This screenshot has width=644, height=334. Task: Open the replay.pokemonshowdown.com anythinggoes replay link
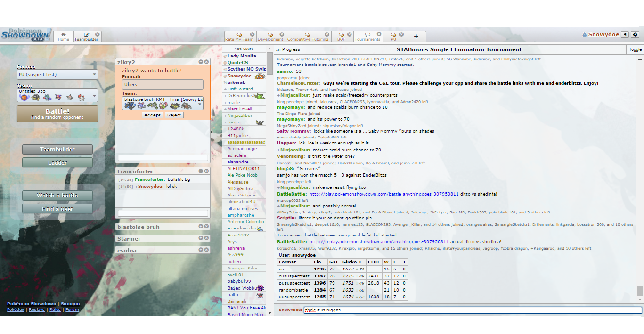tap(379, 242)
